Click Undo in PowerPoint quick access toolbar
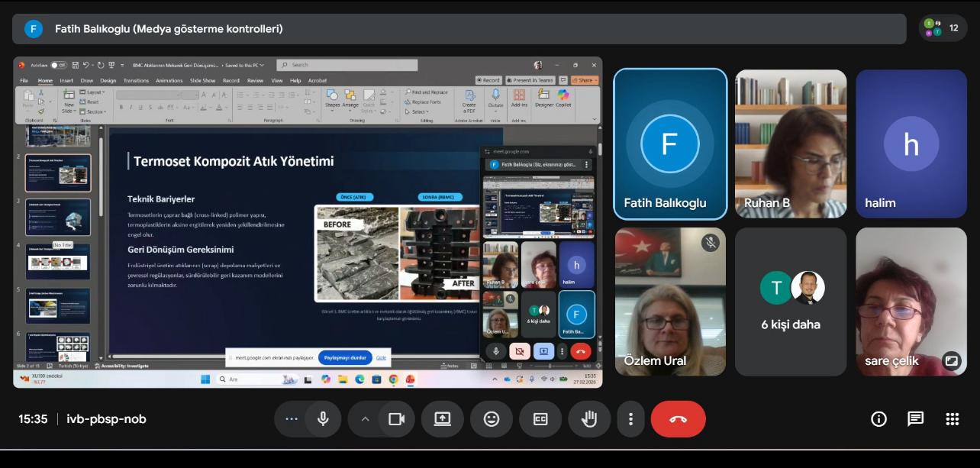 pos(87,65)
